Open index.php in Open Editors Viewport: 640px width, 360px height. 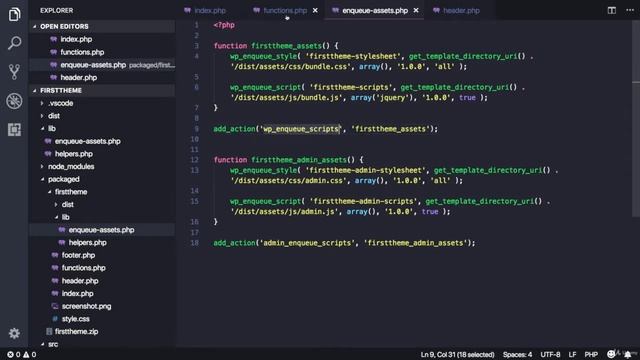[76, 39]
